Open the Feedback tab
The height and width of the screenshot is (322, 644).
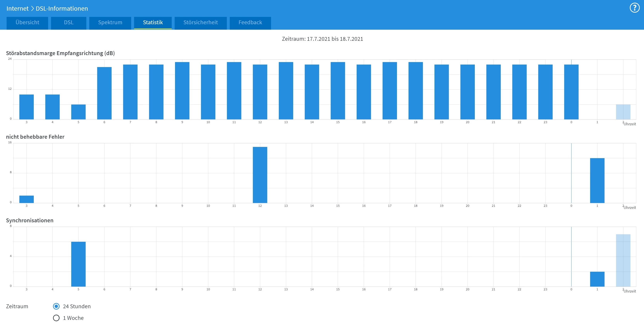250,23
